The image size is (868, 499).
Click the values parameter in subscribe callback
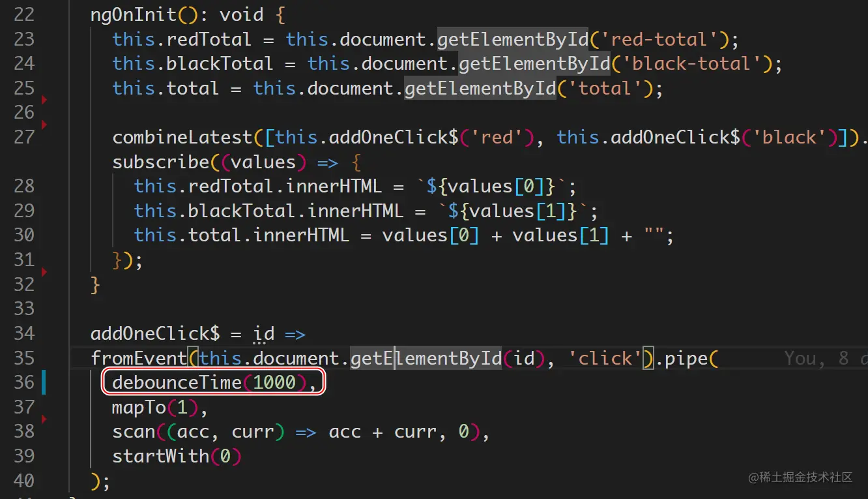point(264,162)
